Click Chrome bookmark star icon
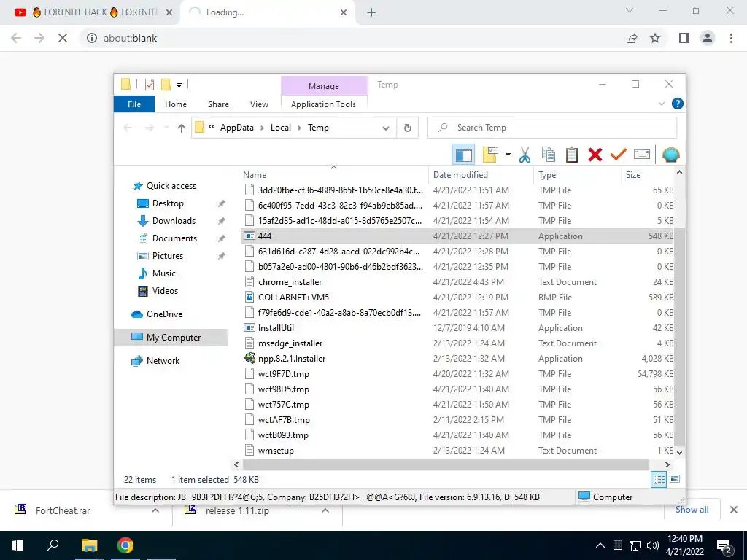The image size is (747, 560). [655, 38]
